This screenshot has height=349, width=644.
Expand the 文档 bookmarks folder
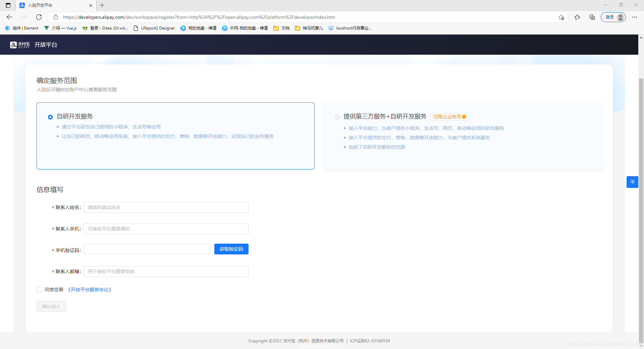[281, 28]
